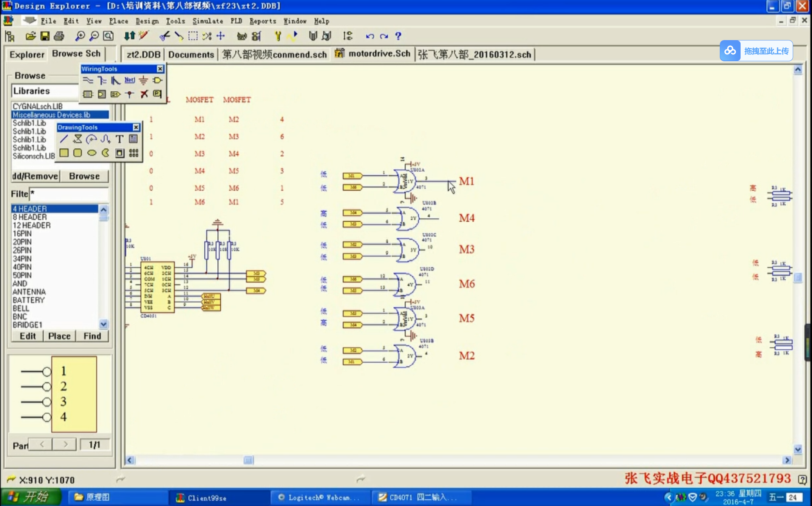Click the cross probe icon
812x506 pixels.
[143, 36]
